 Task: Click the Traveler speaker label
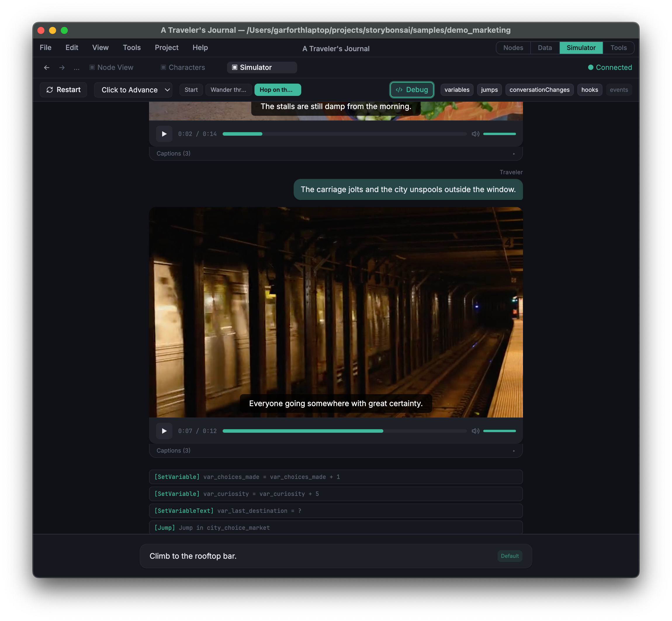[511, 172]
